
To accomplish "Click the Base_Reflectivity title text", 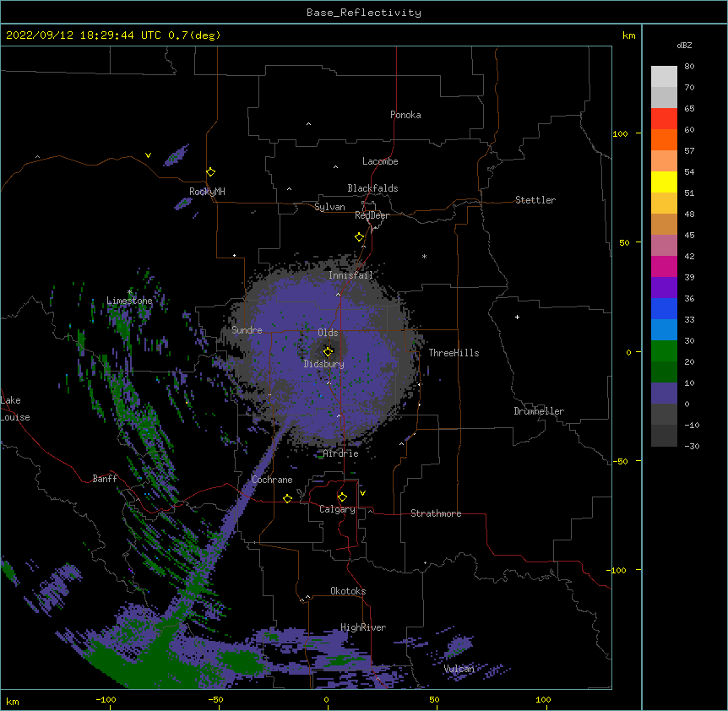I will tap(364, 13).
